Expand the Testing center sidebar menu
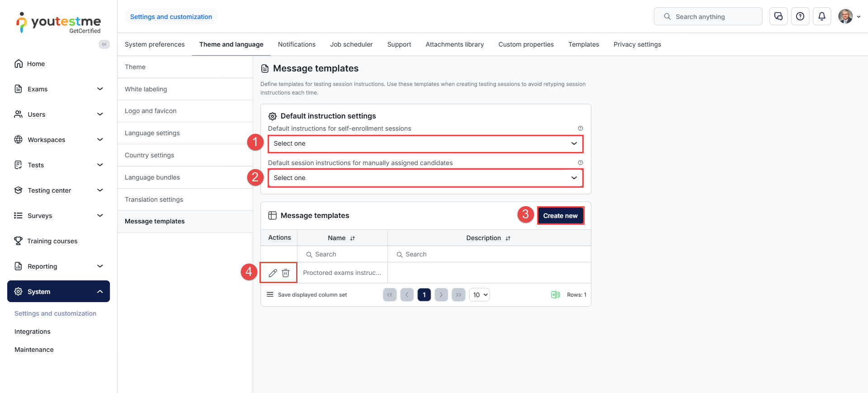This screenshot has height=393, width=868. pyautogui.click(x=59, y=190)
